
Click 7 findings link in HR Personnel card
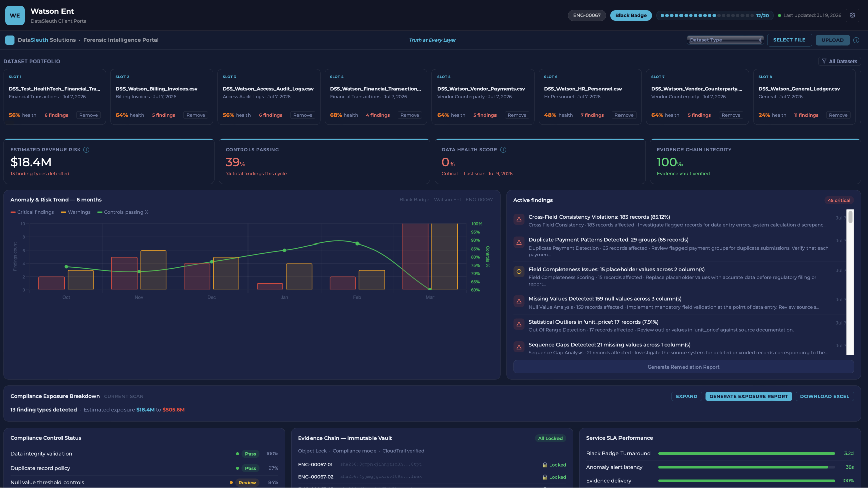coord(592,115)
